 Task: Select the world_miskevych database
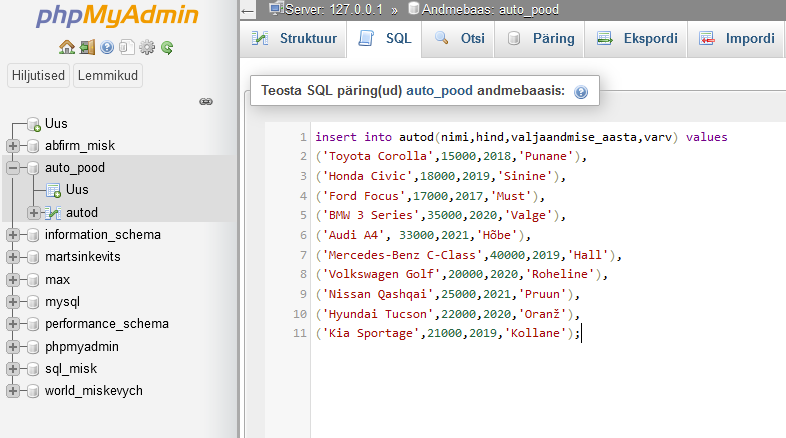(93, 390)
